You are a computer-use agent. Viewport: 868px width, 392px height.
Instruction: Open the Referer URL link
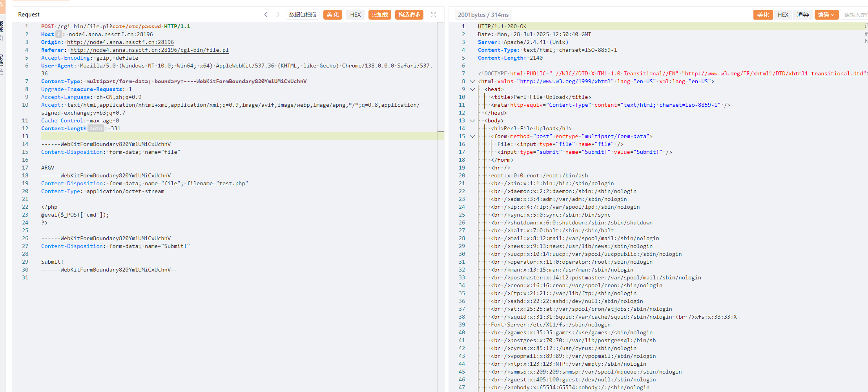coord(150,50)
